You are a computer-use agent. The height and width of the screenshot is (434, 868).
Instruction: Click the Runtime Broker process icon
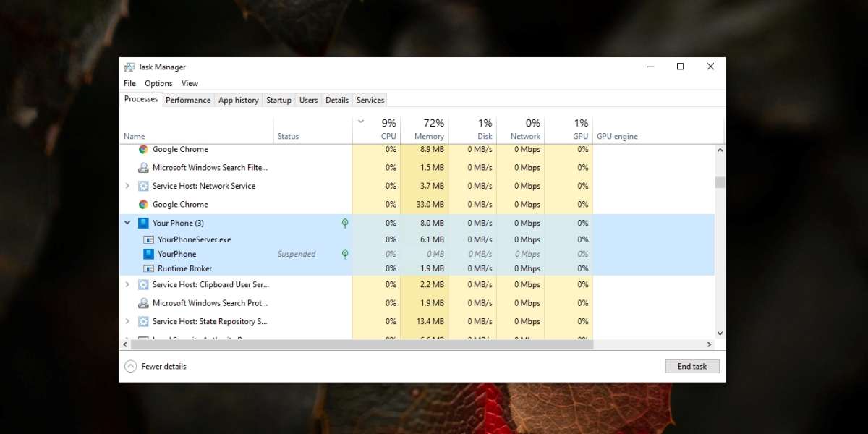(148, 268)
